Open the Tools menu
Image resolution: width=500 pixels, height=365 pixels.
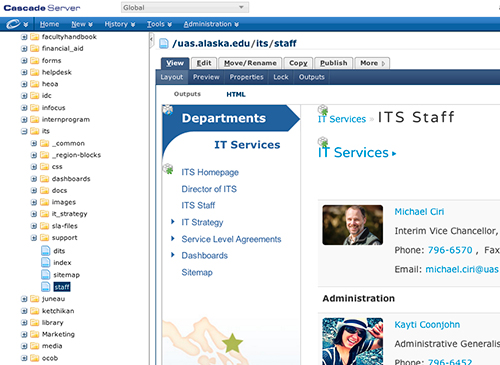(159, 24)
